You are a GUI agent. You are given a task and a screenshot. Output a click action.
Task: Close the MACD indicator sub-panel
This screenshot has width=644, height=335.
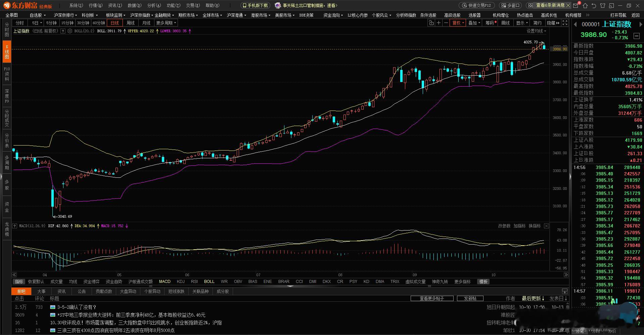pos(546,226)
